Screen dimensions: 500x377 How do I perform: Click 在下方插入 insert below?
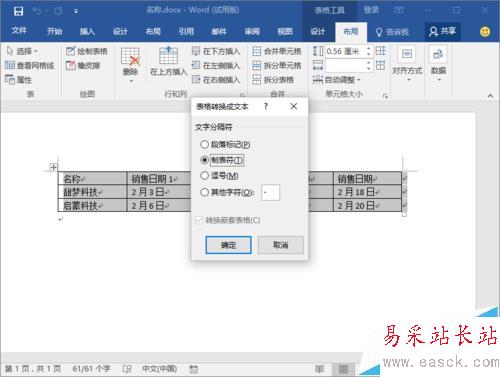(216, 51)
